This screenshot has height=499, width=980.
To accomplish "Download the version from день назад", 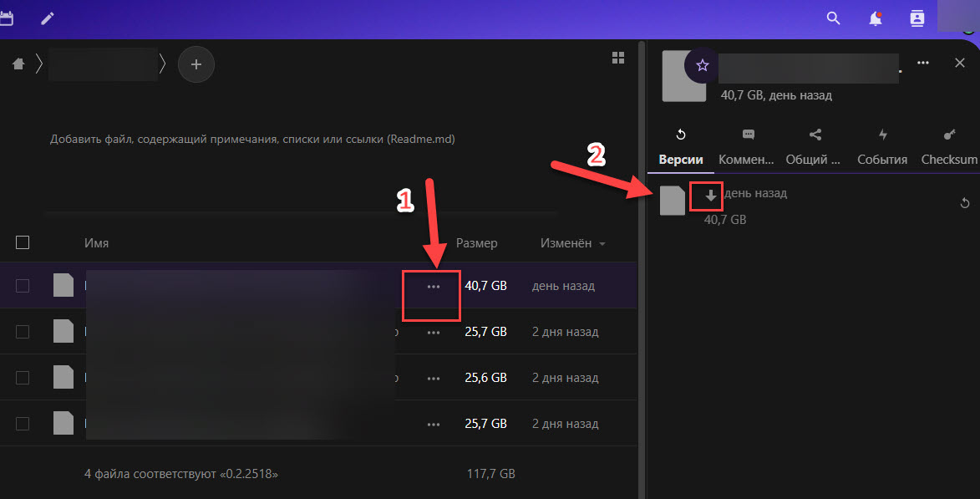I will 711,196.
